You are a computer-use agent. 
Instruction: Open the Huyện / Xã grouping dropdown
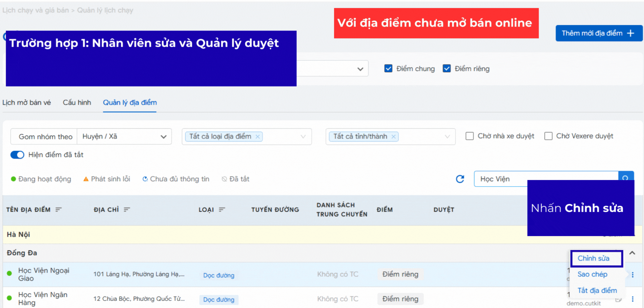[x=124, y=136]
